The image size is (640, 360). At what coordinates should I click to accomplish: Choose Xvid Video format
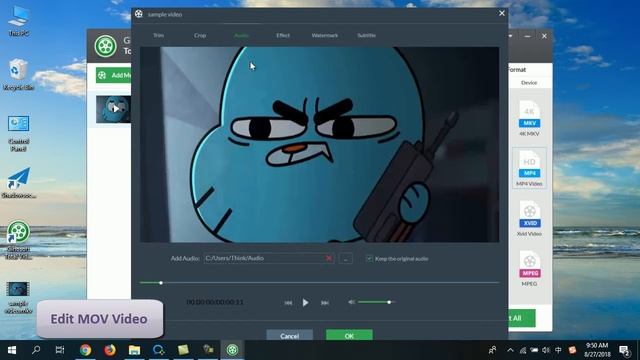pyautogui.click(x=529, y=218)
